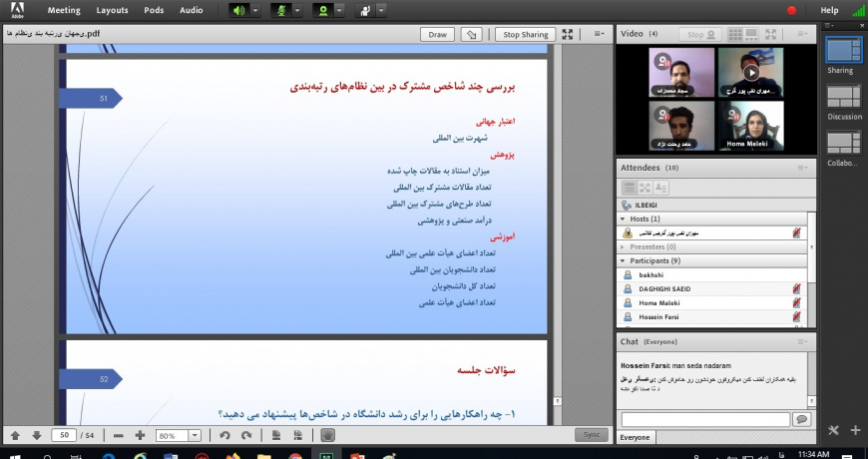Open the Video pod options menu
The height and width of the screenshot is (459, 868).
803,34
